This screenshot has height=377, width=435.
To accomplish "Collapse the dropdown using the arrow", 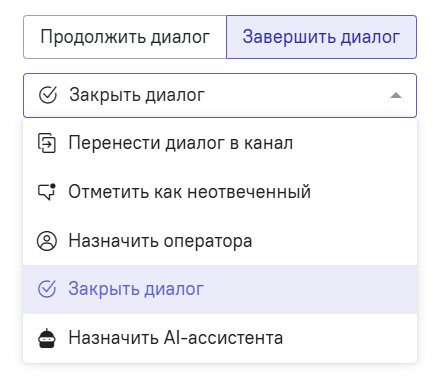I will coord(396,95).
